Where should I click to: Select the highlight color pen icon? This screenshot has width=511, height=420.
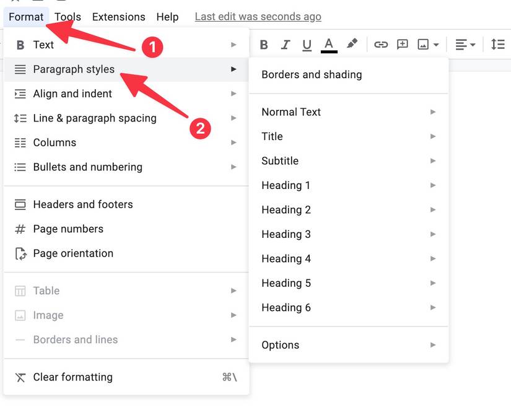click(x=352, y=44)
